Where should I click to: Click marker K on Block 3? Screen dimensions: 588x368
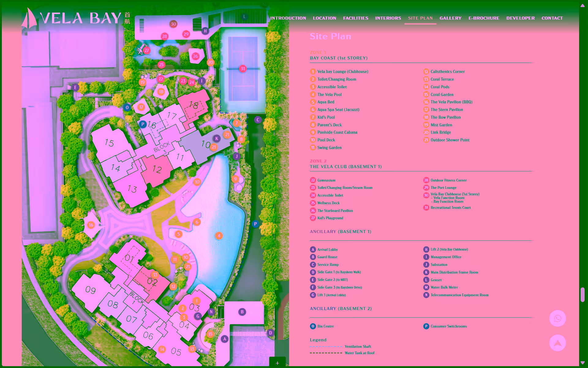pyautogui.click(x=217, y=138)
